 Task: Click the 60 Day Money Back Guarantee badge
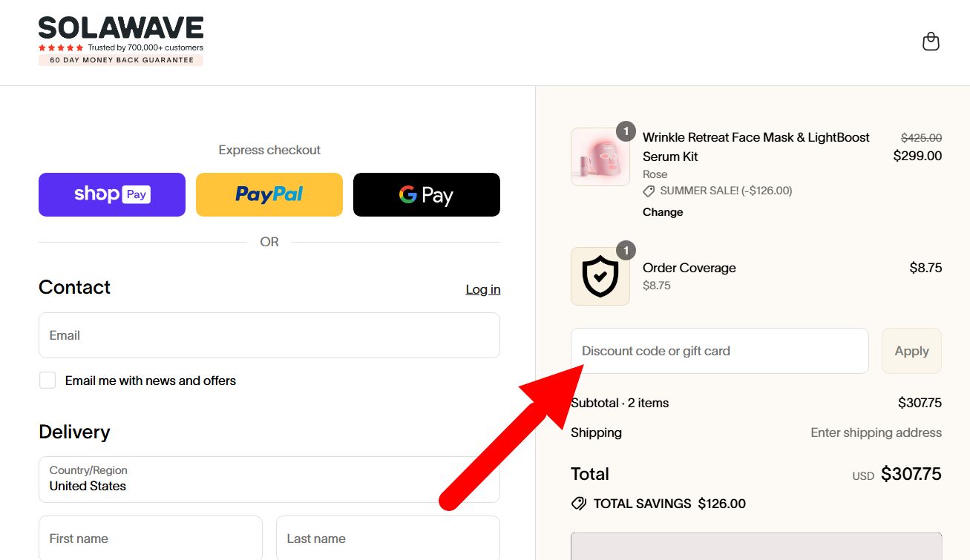(121, 60)
